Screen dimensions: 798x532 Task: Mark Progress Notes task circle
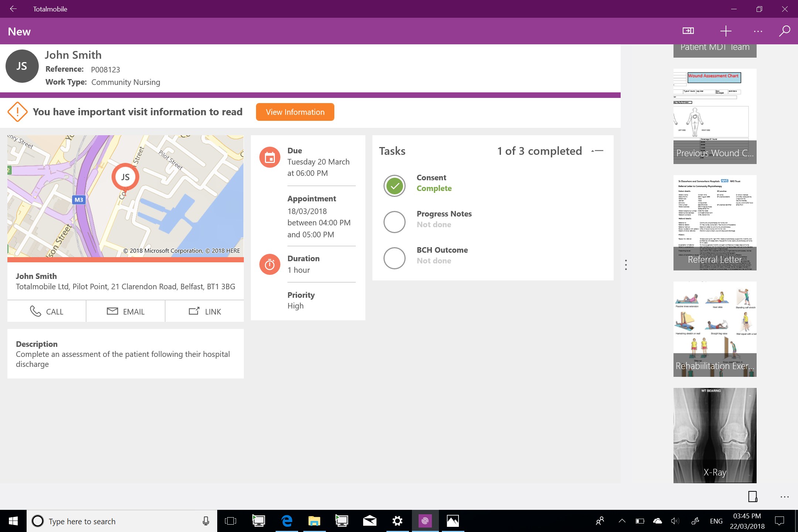395,222
